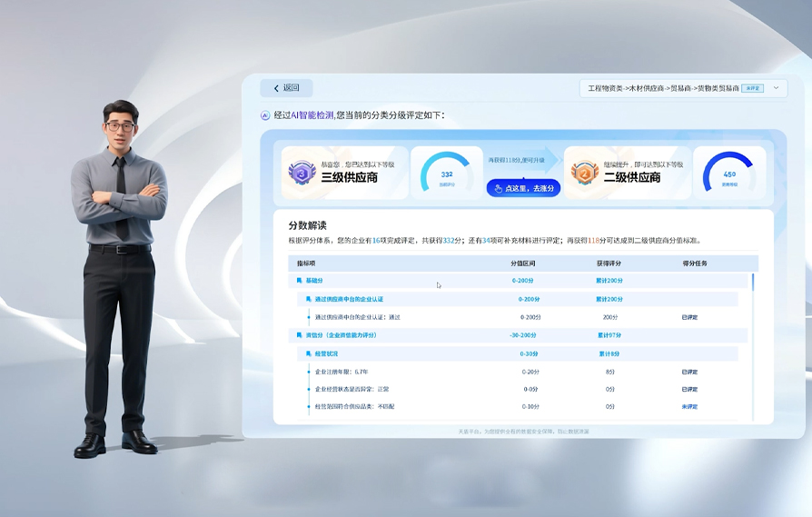Click the score table vertical scrollbar
Screen dimensions: 812x517
tap(752, 282)
